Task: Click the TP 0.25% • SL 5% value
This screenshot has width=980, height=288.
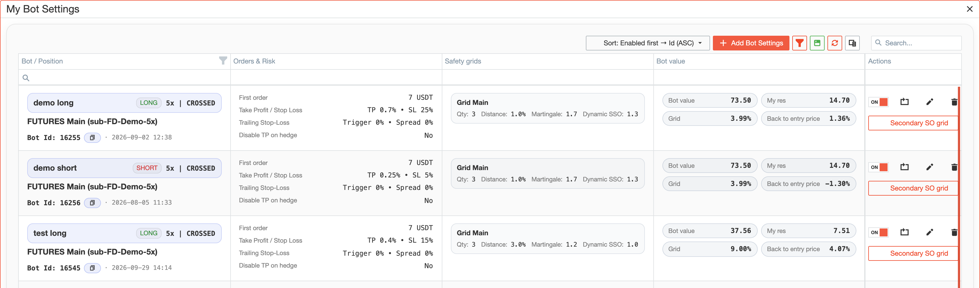Action: (x=400, y=175)
